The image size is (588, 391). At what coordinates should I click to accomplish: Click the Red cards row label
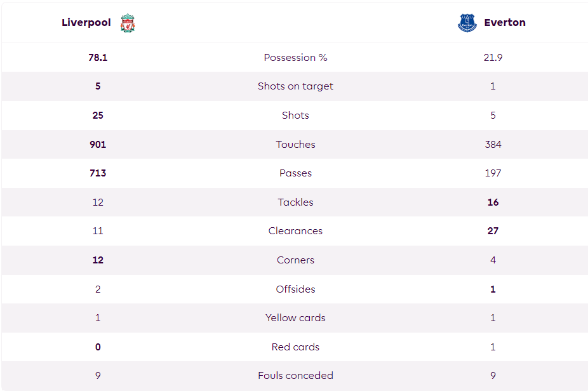(295, 347)
